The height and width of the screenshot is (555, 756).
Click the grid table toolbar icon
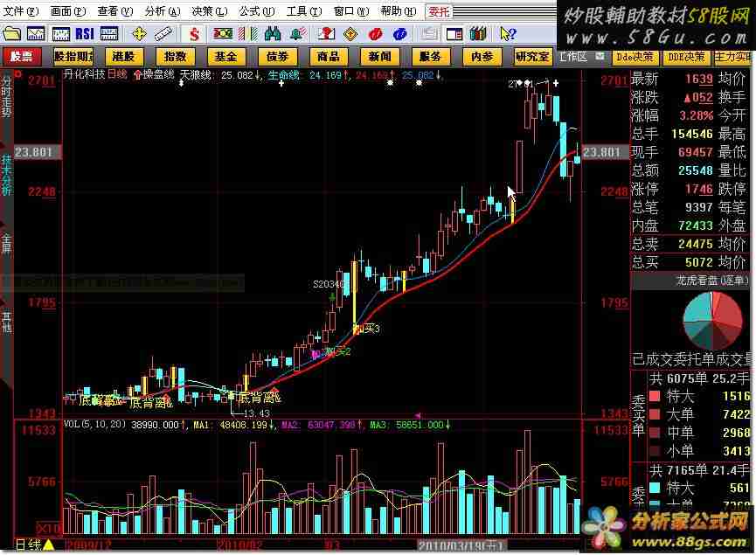tap(109, 34)
